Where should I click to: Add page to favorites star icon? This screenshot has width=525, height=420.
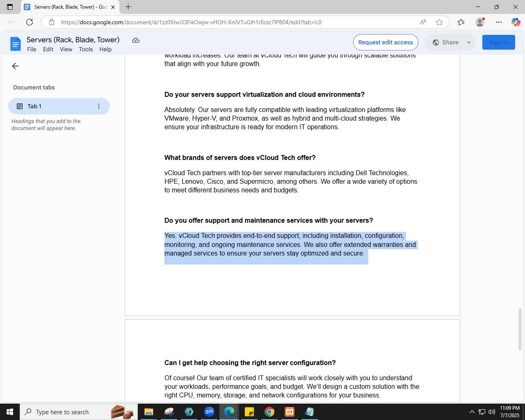coord(439,22)
